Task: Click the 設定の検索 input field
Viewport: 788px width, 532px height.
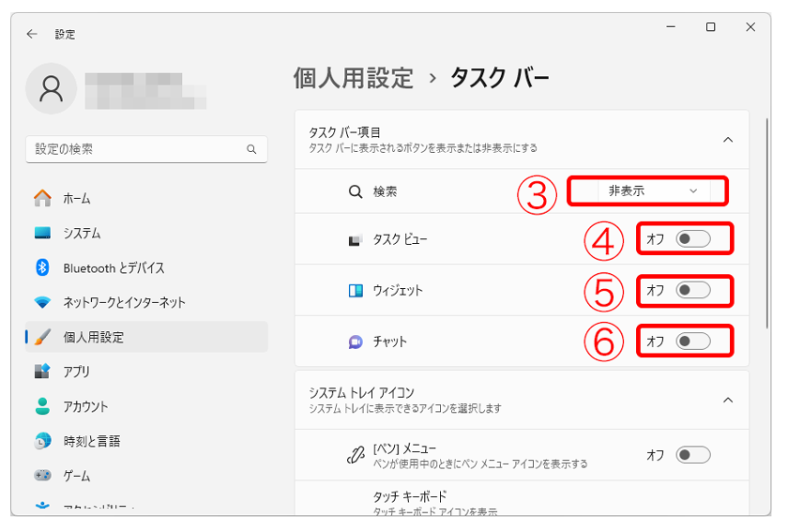Action: pyautogui.click(x=136, y=149)
